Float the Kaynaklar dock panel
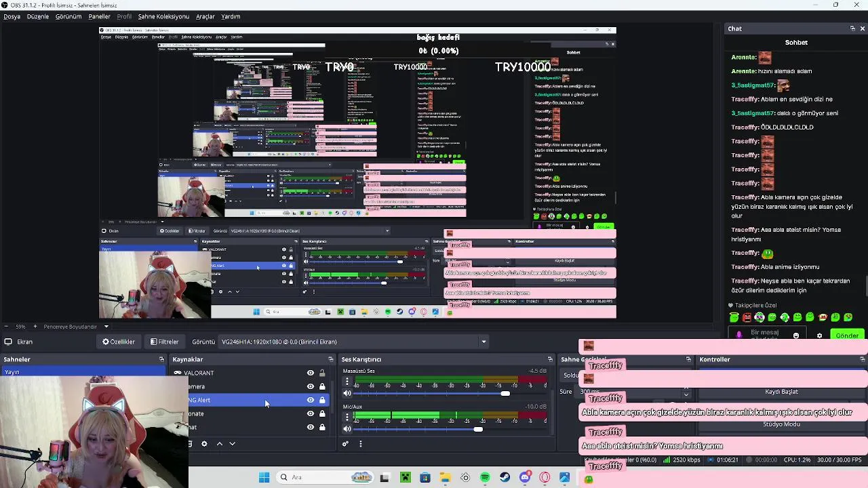This screenshot has height=488, width=868. (x=331, y=359)
